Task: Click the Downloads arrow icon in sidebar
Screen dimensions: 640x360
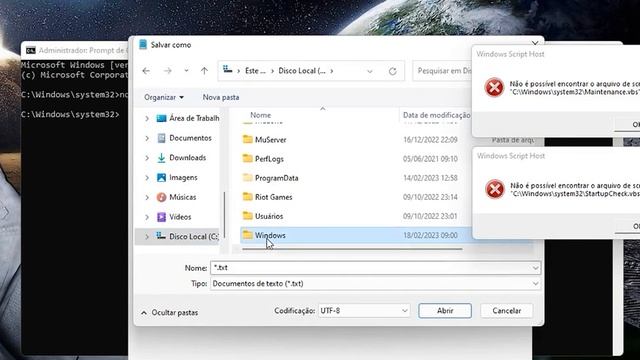Action: [161, 158]
